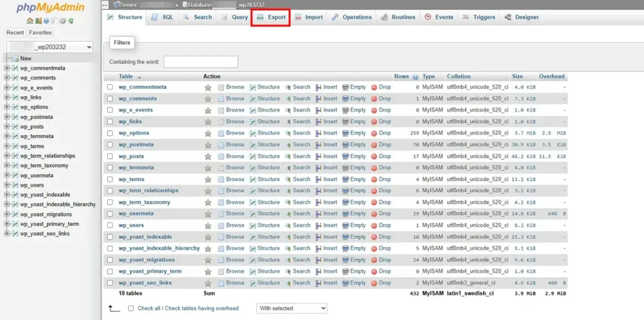Select the wp_options row checkbox
Viewport: 644px width, 320px height.
[x=110, y=133]
